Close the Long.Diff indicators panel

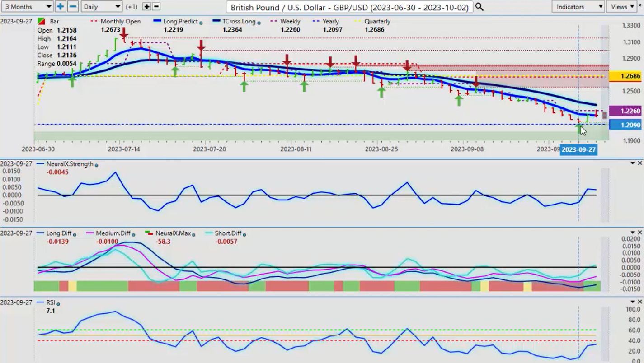tap(640, 233)
